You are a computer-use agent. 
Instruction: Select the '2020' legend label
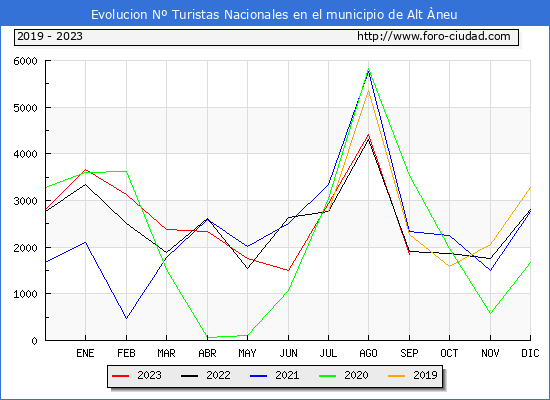(x=356, y=375)
